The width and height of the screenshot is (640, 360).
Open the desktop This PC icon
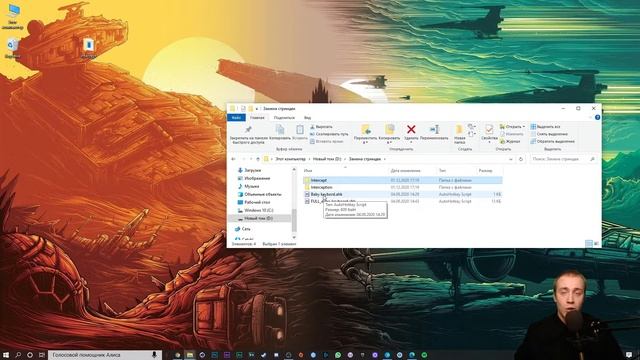point(13,17)
